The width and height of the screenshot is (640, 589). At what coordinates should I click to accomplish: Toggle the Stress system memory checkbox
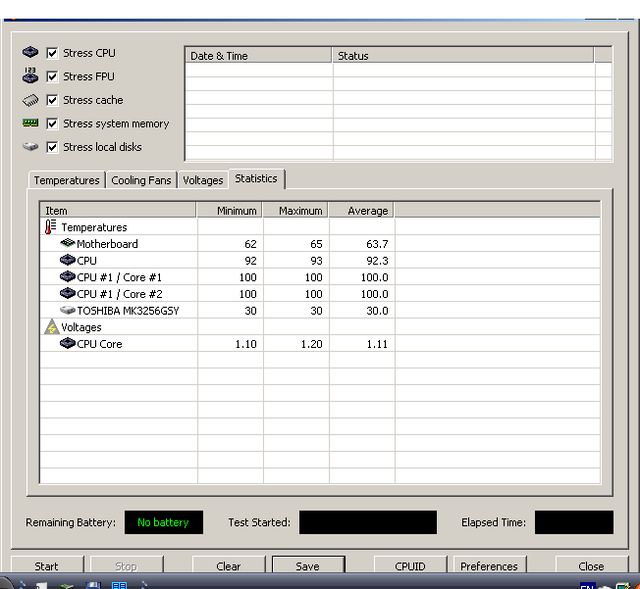click(x=52, y=124)
